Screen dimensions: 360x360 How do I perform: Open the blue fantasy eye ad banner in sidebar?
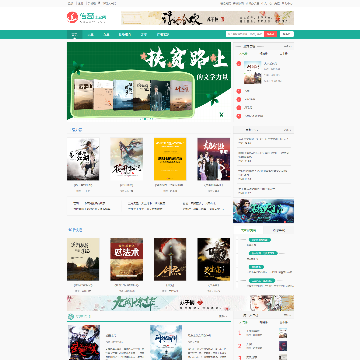[x=263, y=211]
